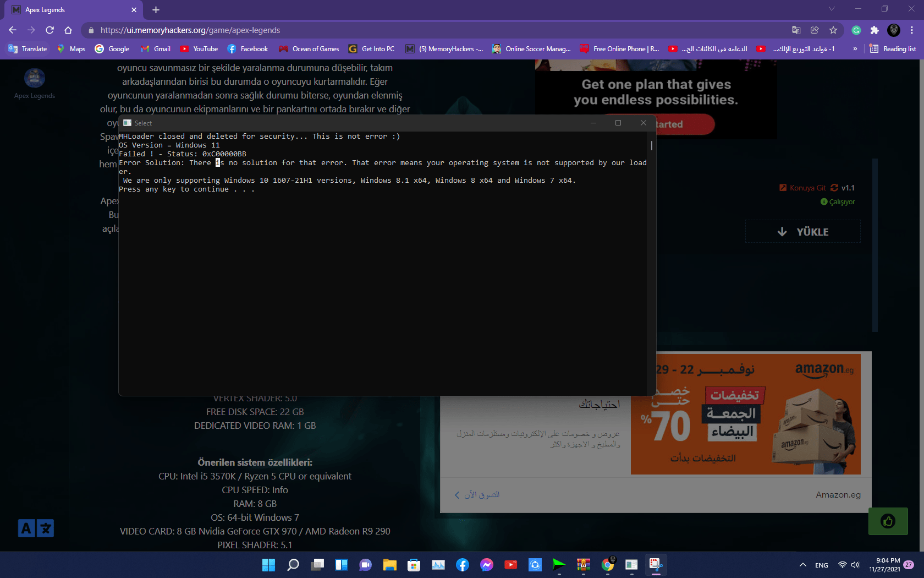Open Microsoft Store from the taskbar
Image resolution: width=924 pixels, height=578 pixels.
(414, 565)
